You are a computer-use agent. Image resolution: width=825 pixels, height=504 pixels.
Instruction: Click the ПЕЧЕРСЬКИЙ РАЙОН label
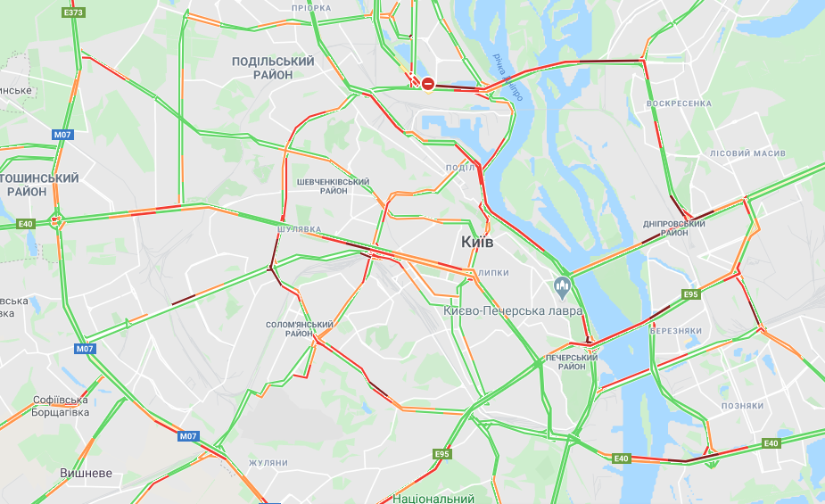[572, 362]
